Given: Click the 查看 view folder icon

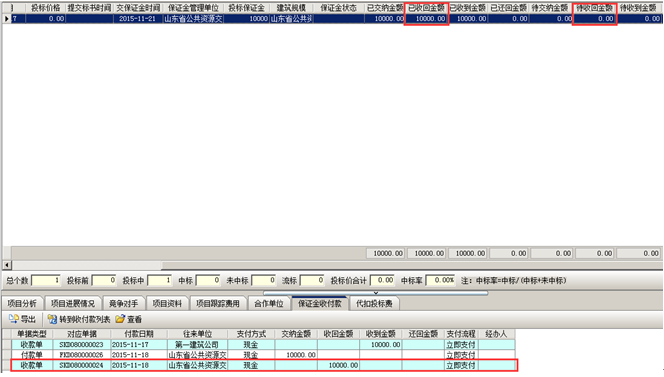Looking at the screenshot, I should pos(120,319).
